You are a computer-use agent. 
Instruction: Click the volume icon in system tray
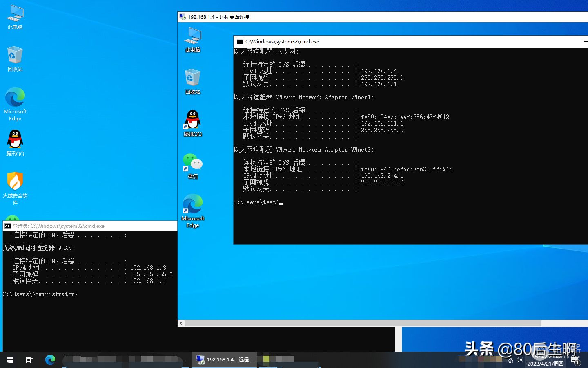point(519,360)
